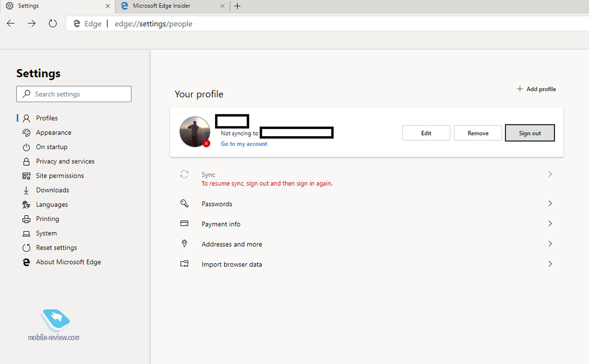Viewport: 589px width, 364px height.
Task: Click the System laptop icon
Action: click(x=27, y=233)
